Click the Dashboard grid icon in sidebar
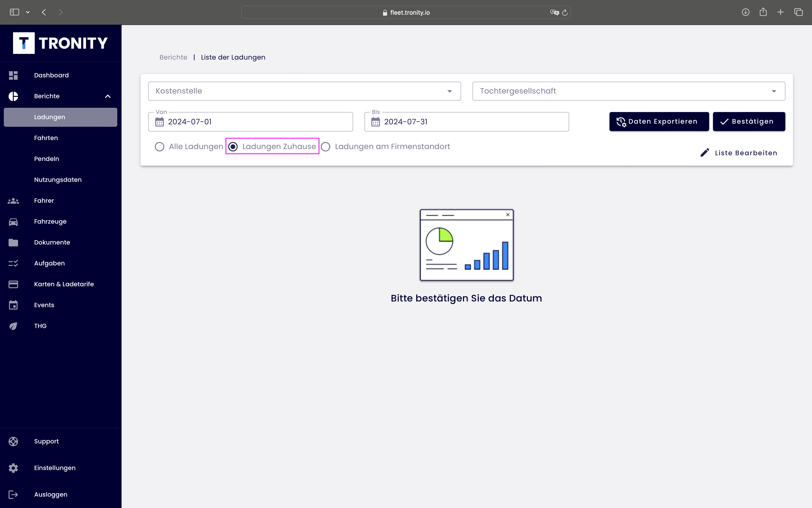This screenshot has width=812, height=508. pyautogui.click(x=13, y=75)
